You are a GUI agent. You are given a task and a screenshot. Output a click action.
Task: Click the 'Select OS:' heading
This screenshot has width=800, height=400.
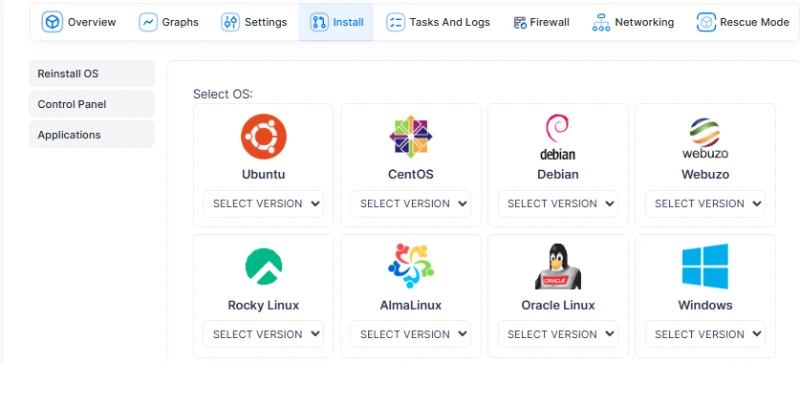pyautogui.click(x=223, y=94)
